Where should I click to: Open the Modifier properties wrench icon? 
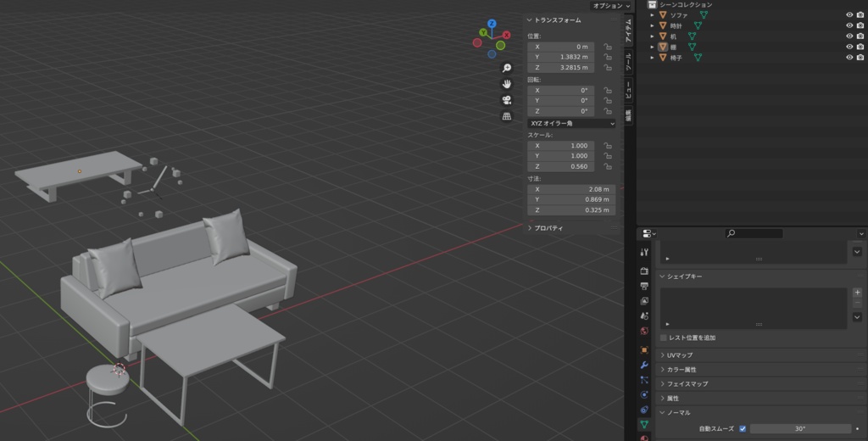[x=644, y=366]
